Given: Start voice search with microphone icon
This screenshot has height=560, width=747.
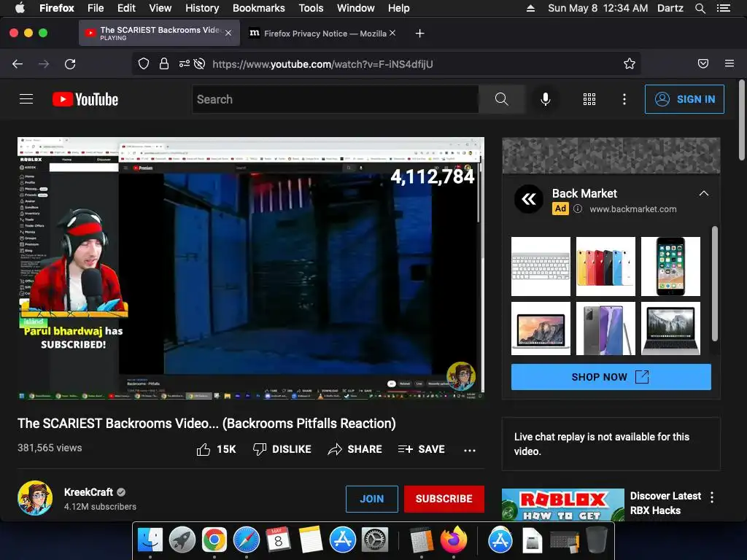Looking at the screenshot, I should coord(546,99).
